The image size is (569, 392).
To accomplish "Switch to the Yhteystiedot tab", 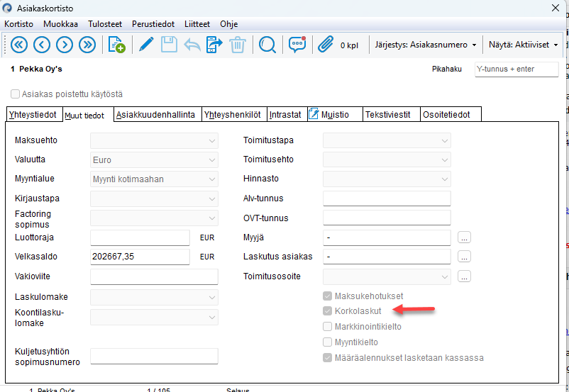I will [x=34, y=115].
